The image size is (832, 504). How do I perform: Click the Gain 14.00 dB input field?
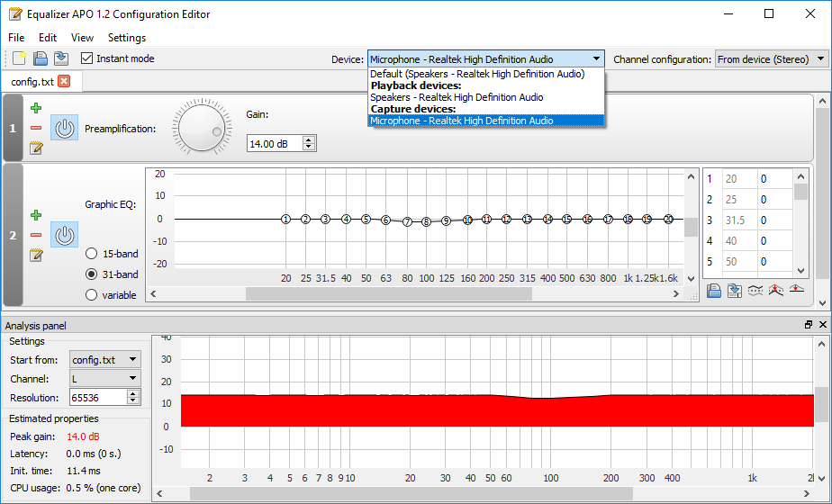[275, 144]
